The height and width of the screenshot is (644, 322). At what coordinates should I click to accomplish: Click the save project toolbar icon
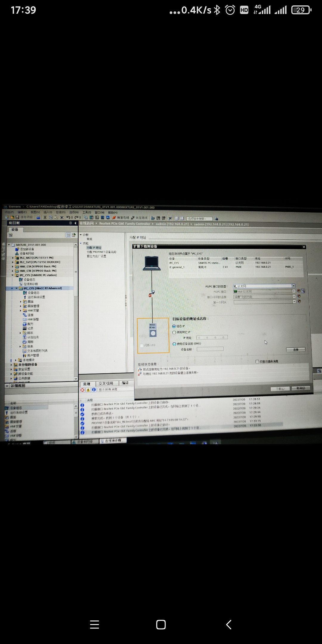point(17,217)
